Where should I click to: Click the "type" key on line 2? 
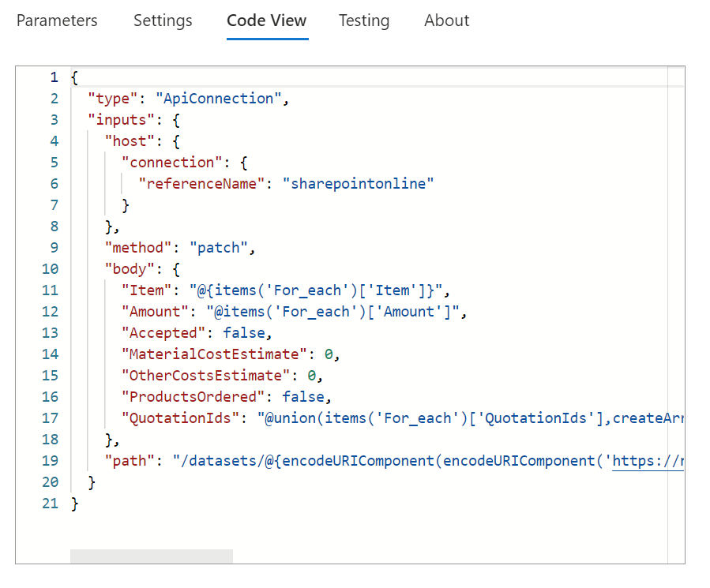[x=112, y=99]
